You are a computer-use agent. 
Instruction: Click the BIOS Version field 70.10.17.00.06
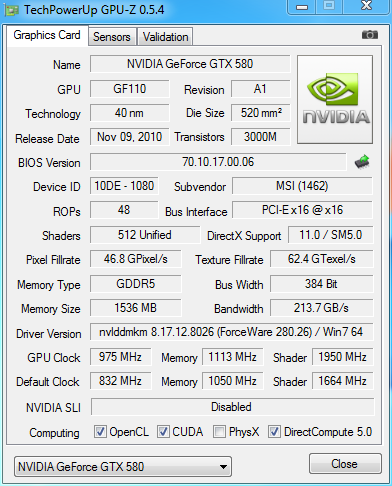point(218,162)
